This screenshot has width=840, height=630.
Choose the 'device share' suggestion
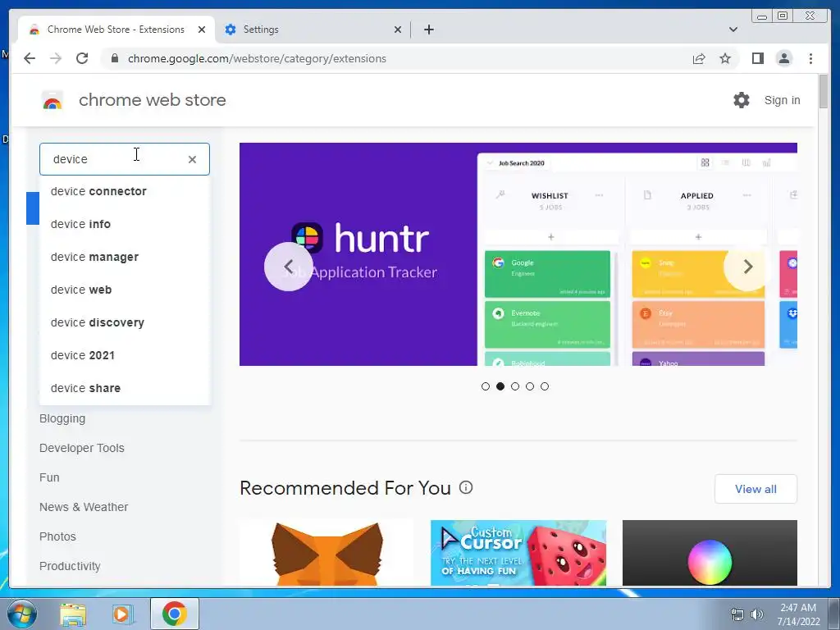[125, 388]
